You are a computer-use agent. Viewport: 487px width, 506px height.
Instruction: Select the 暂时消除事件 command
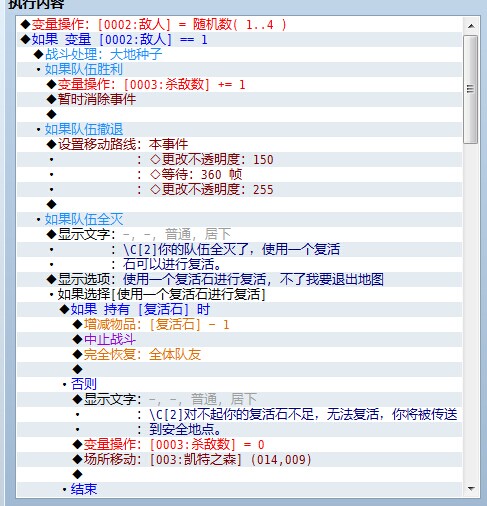[239, 100]
